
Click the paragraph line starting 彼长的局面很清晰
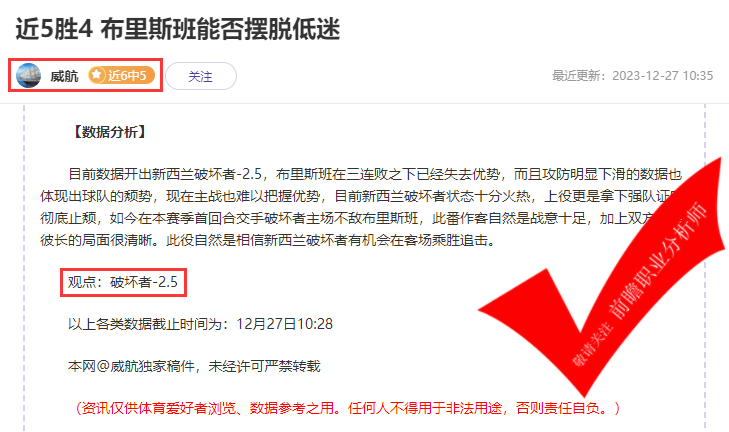point(267,240)
